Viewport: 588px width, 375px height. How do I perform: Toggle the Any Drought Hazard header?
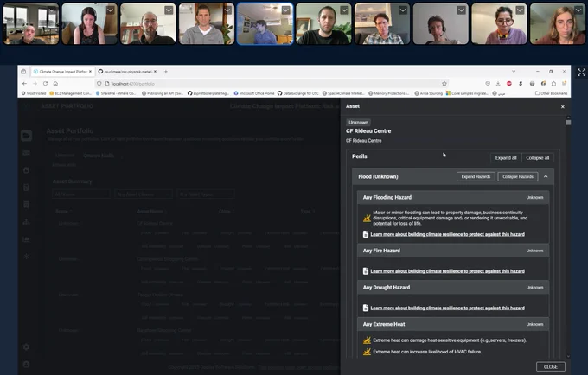point(453,288)
